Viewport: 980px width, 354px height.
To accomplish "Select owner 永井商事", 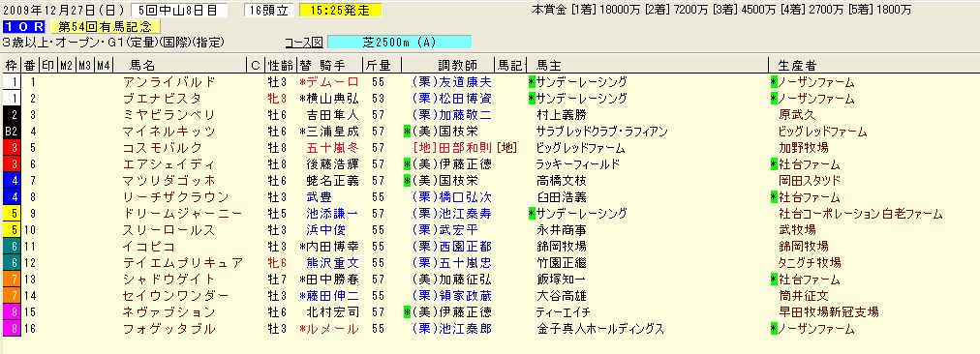I will (x=562, y=230).
